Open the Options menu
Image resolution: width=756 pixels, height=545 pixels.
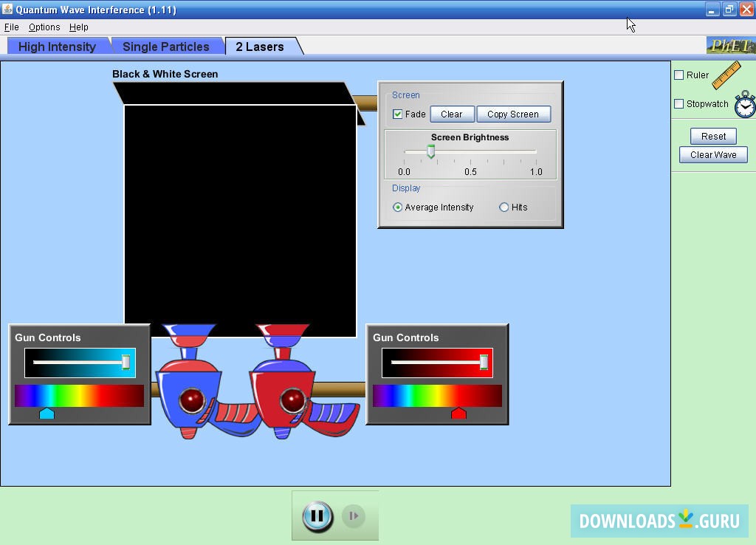[44, 27]
